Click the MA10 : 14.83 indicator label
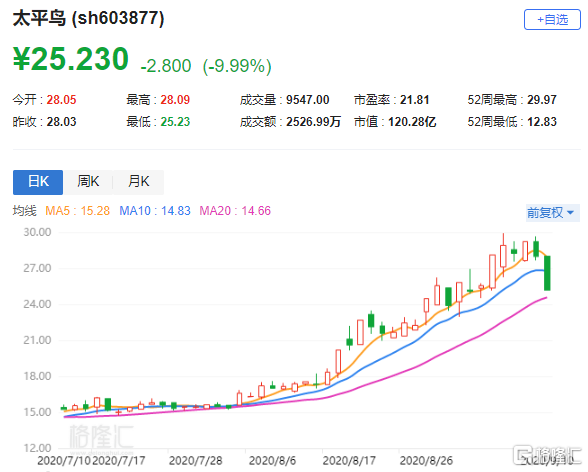This screenshot has height=472, width=588. (x=155, y=211)
